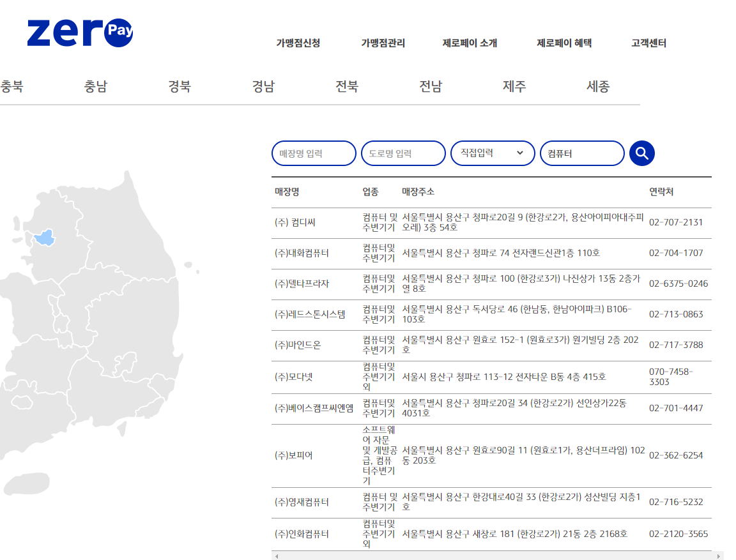Select the 전북 region tab

(x=347, y=86)
